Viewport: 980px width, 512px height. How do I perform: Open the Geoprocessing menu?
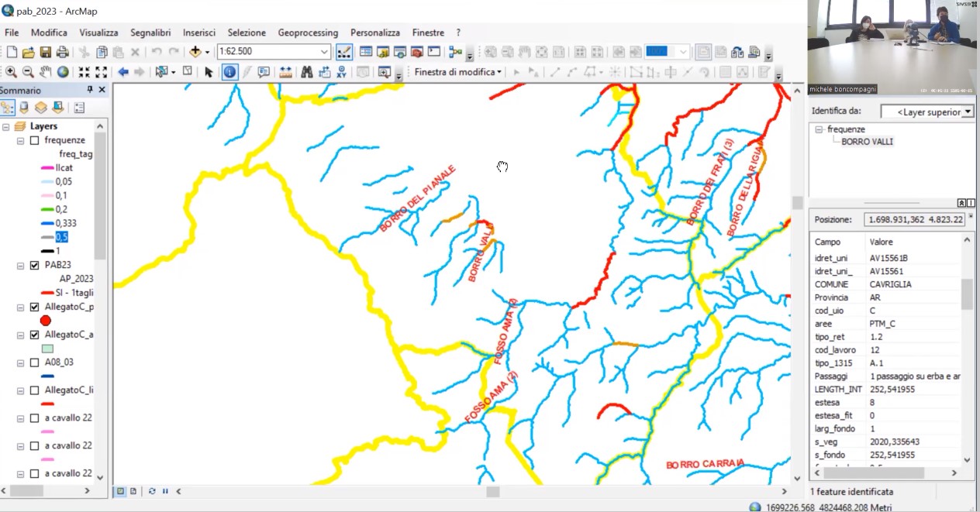coord(308,33)
